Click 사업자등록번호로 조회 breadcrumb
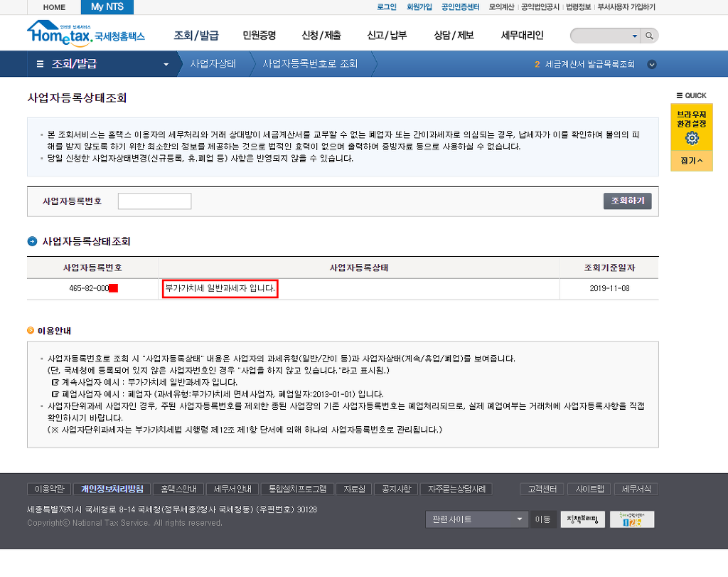728x577 pixels. pos(310,63)
